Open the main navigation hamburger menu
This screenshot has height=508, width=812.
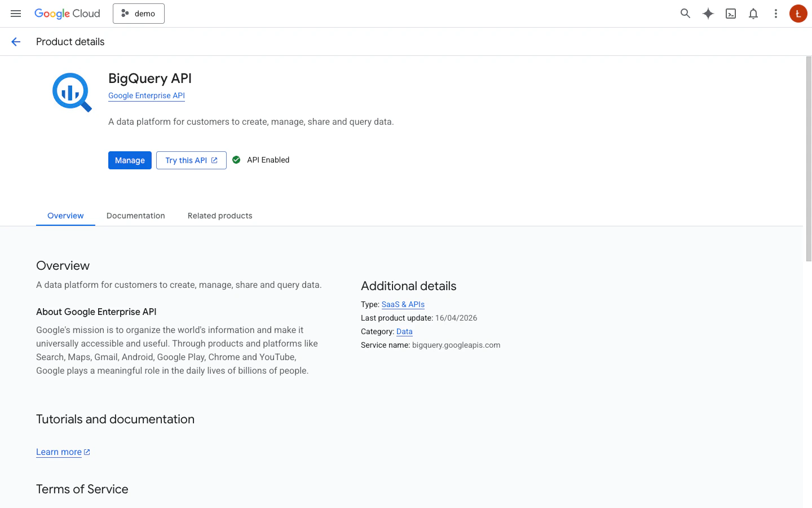[16, 14]
